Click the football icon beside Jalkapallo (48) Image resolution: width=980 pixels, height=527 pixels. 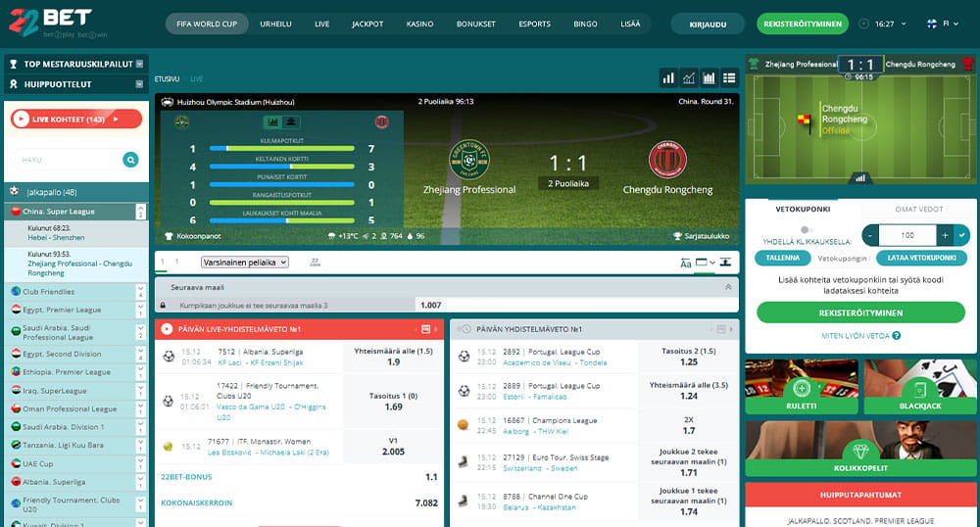(15, 192)
